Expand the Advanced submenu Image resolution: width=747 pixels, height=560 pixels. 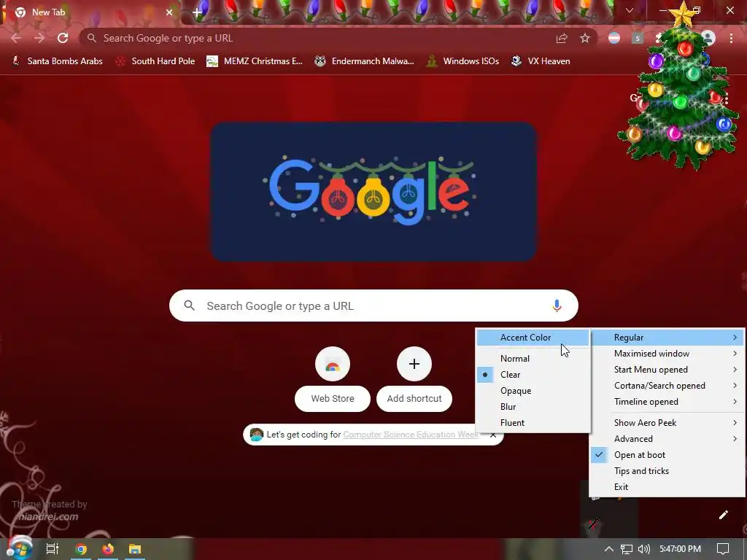[667, 439]
